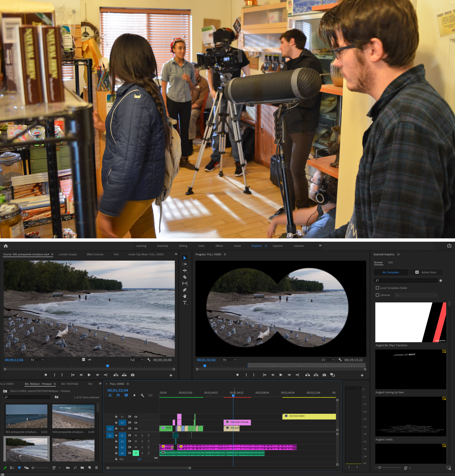455x476 pixels.
Task: Open Bin: FOOTAGE tab
Action: (x=70, y=384)
